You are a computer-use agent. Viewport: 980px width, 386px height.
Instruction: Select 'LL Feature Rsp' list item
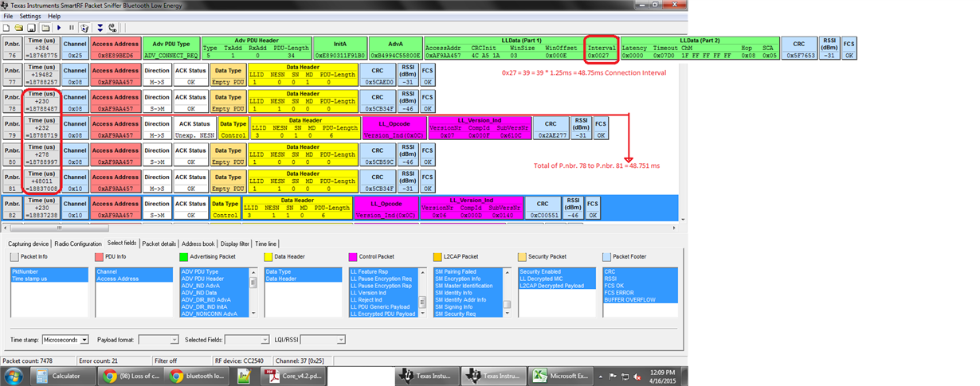(383, 271)
